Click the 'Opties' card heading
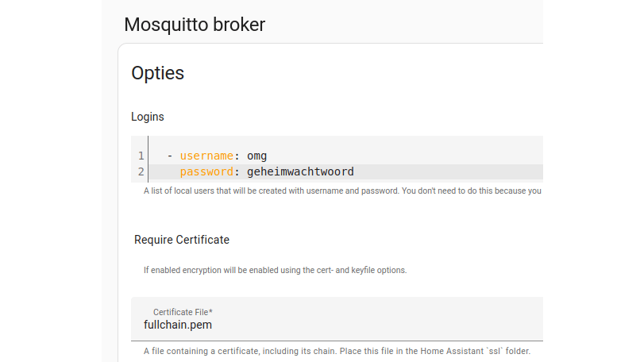The width and height of the screenshot is (644, 362). (x=157, y=73)
